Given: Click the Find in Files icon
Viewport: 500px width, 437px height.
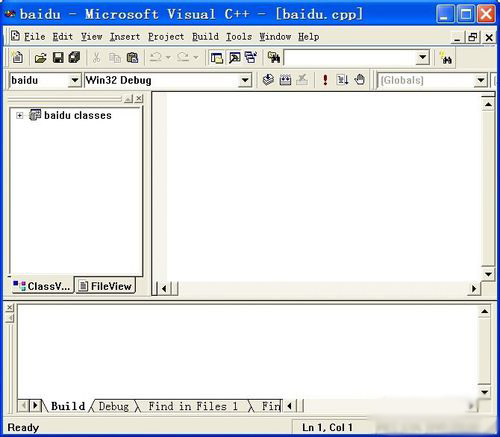Looking at the screenshot, I should 274,57.
